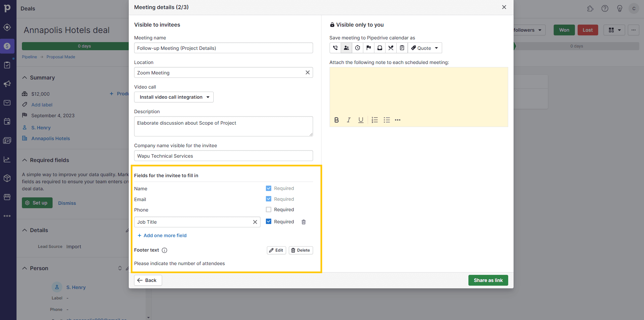Underline text in the note editor
644x320 pixels.
(x=361, y=120)
